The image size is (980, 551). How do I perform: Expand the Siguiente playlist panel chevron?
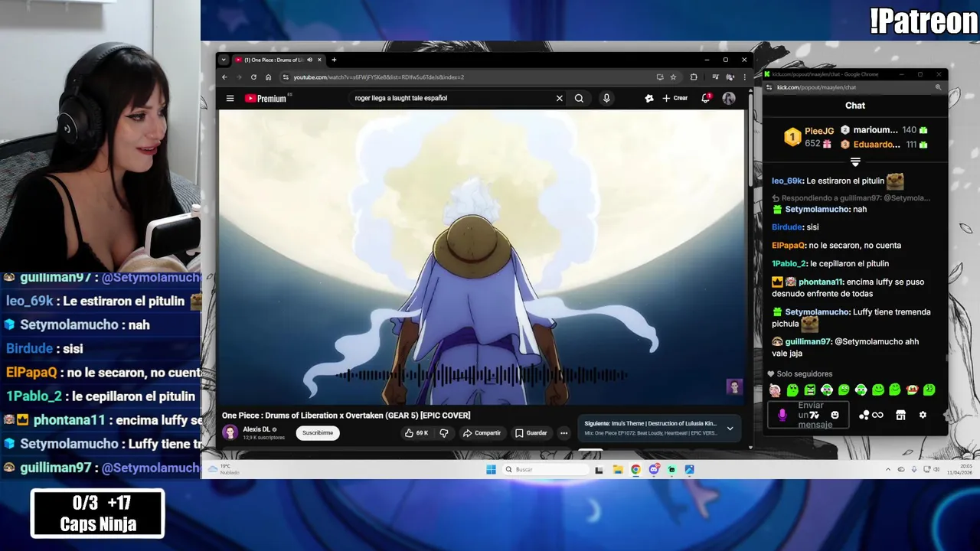(730, 429)
